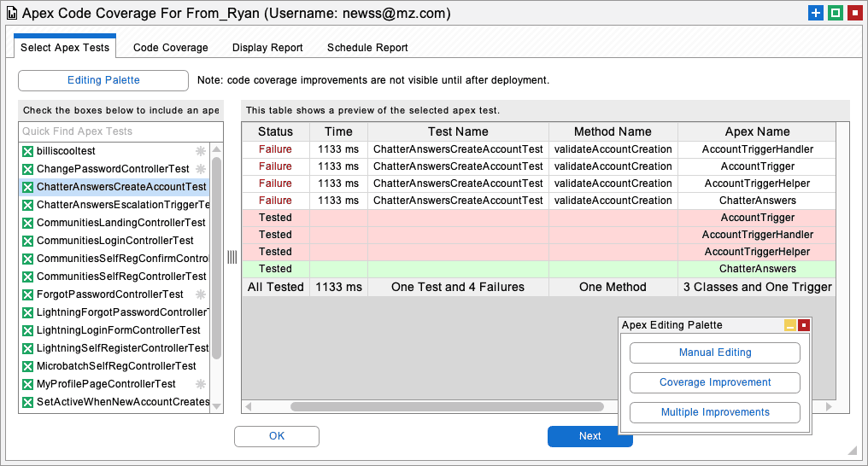Click star icon beside ForgotPasswordControllerTest

(201, 294)
